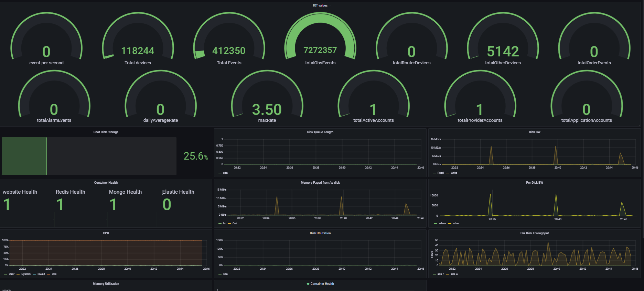This screenshot has width=644, height=291.
Task: Click the Mongo Health stat value
Action: (113, 205)
